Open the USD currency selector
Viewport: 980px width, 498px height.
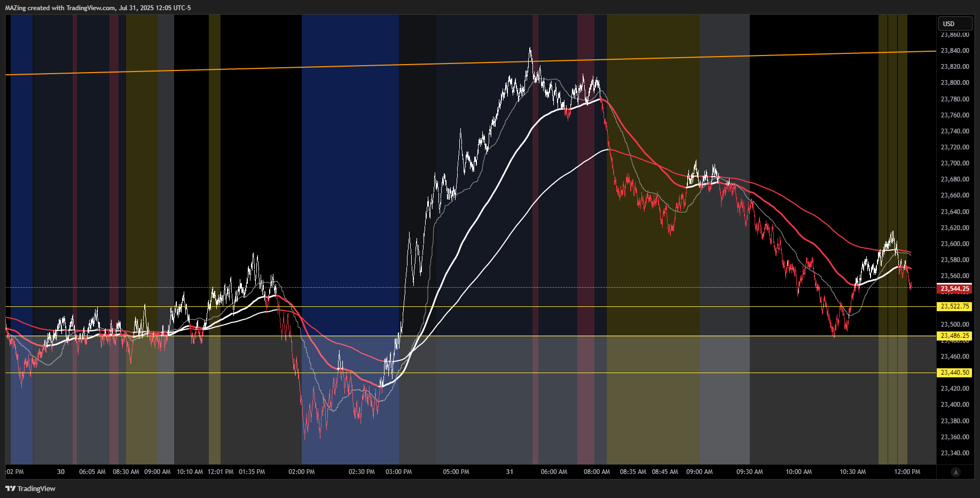point(955,23)
